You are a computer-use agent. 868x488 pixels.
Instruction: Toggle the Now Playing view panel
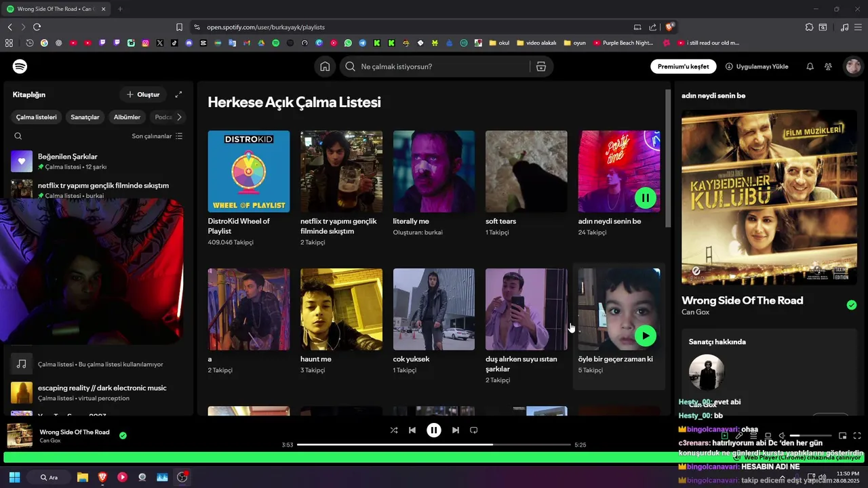click(724, 435)
